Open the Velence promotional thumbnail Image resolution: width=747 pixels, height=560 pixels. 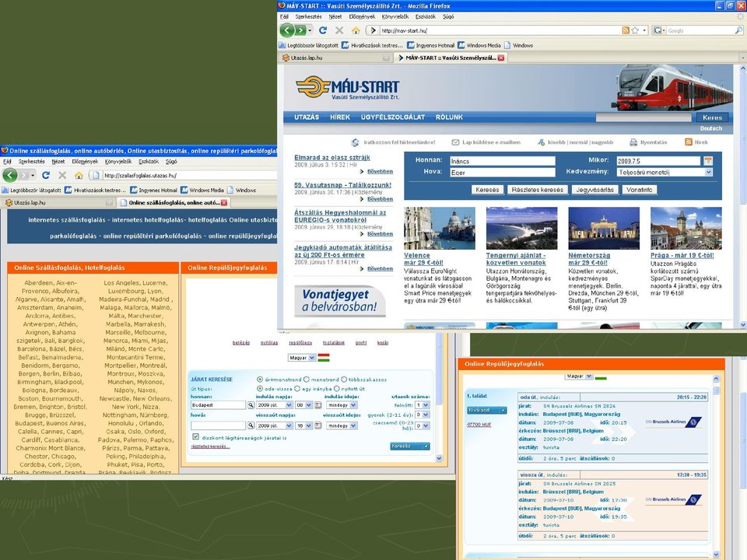(439, 228)
